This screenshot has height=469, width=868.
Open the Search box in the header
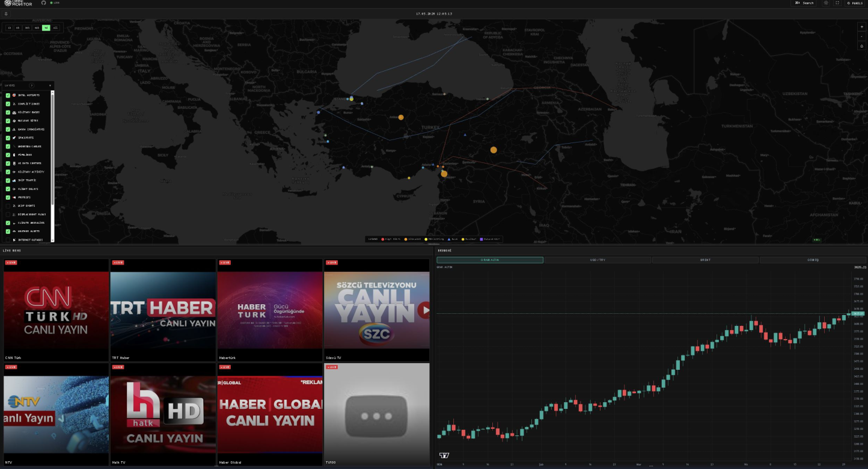tap(804, 3)
